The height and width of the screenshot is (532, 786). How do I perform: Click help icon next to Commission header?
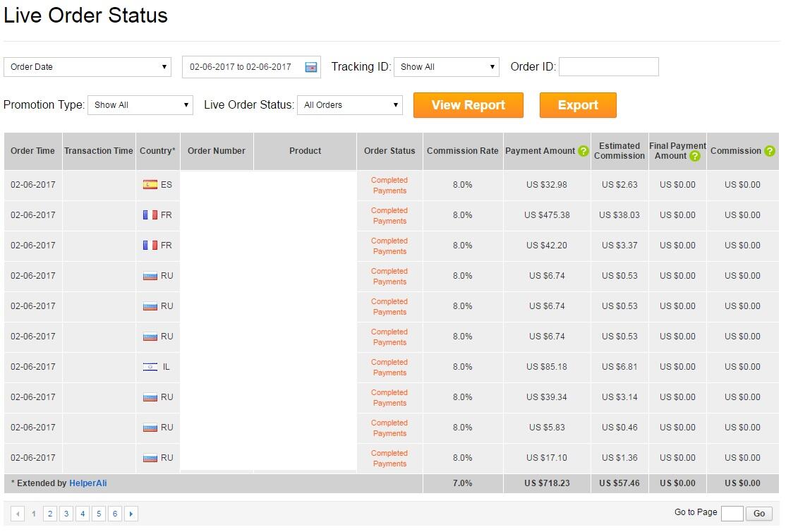[x=769, y=151]
